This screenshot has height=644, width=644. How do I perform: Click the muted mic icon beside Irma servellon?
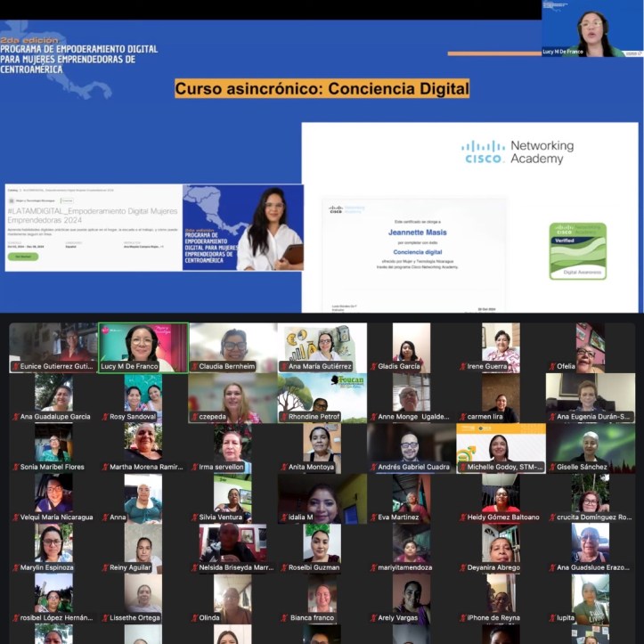pos(195,467)
